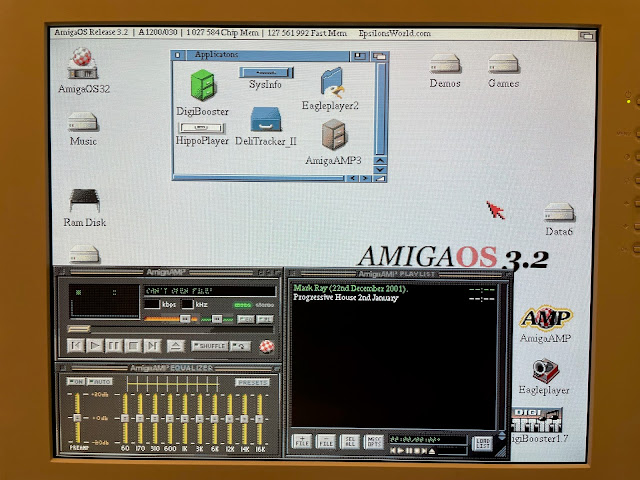Click the "CAN'T OPEN FILE" song title display
The width and height of the screenshot is (640, 480).
tap(209, 291)
